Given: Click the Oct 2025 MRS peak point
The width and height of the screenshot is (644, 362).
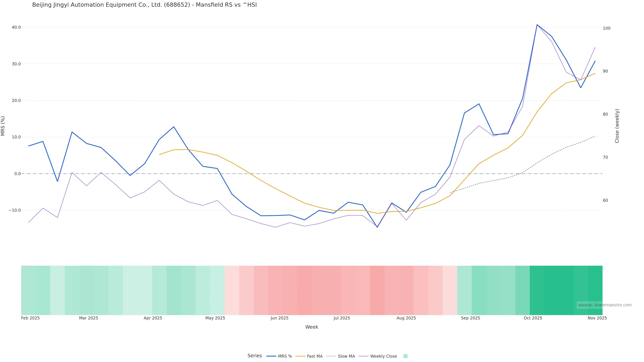Looking at the screenshot, I should coord(537,25).
